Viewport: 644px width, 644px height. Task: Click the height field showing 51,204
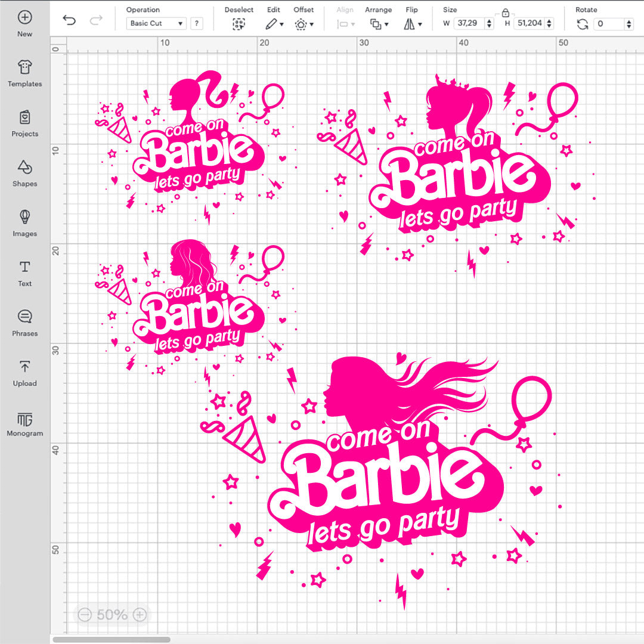(529, 23)
